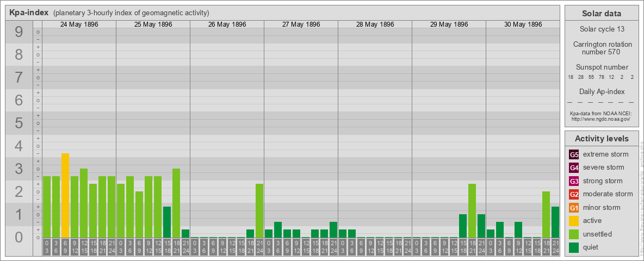Click the 'Daily Ap-index' label
The width and height of the screenshot is (644, 261).
[x=602, y=91]
